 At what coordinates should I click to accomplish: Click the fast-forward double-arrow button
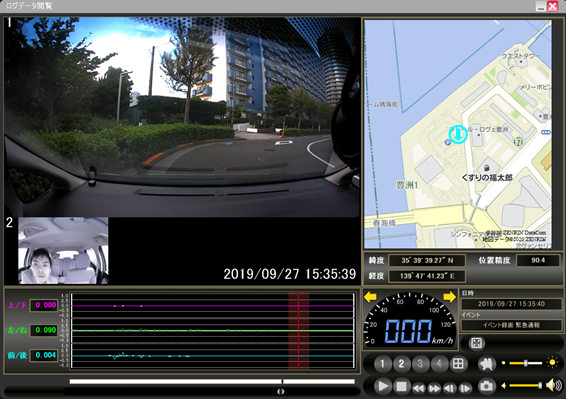434,389
